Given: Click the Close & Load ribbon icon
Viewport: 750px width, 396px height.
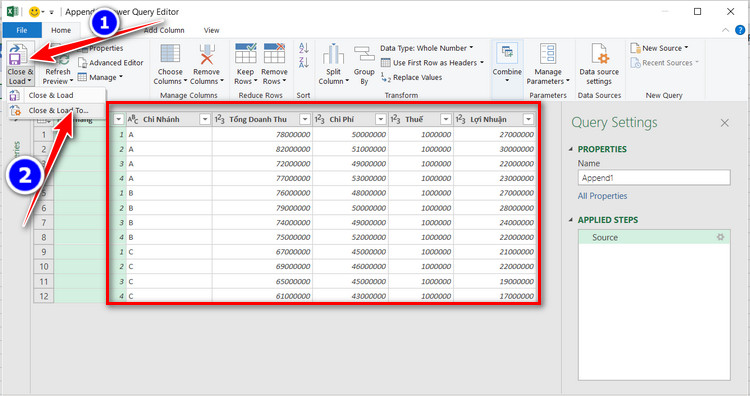Looking at the screenshot, I should click(19, 54).
